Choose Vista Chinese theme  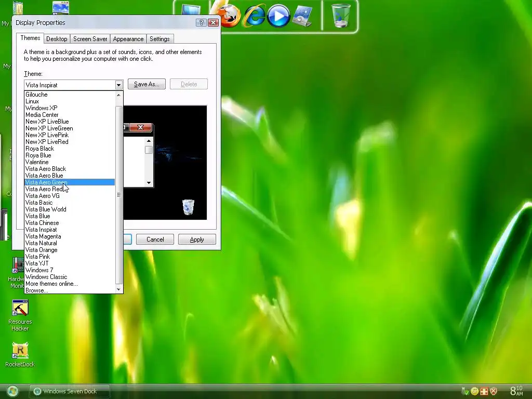(70, 223)
